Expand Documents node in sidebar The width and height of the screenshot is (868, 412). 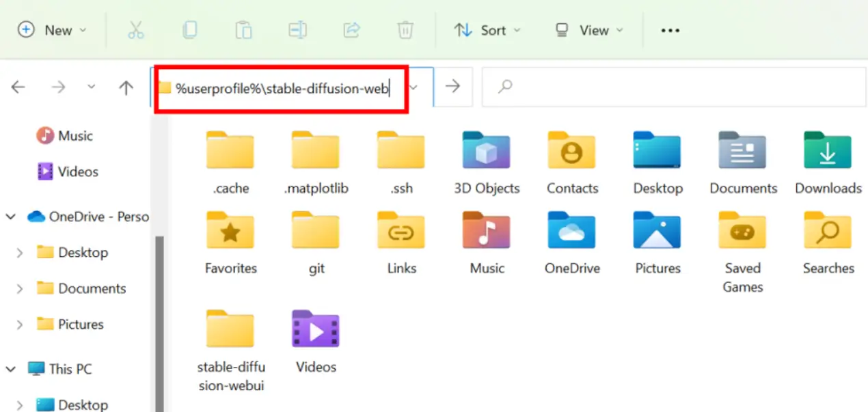pyautogui.click(x=19, y=288)
